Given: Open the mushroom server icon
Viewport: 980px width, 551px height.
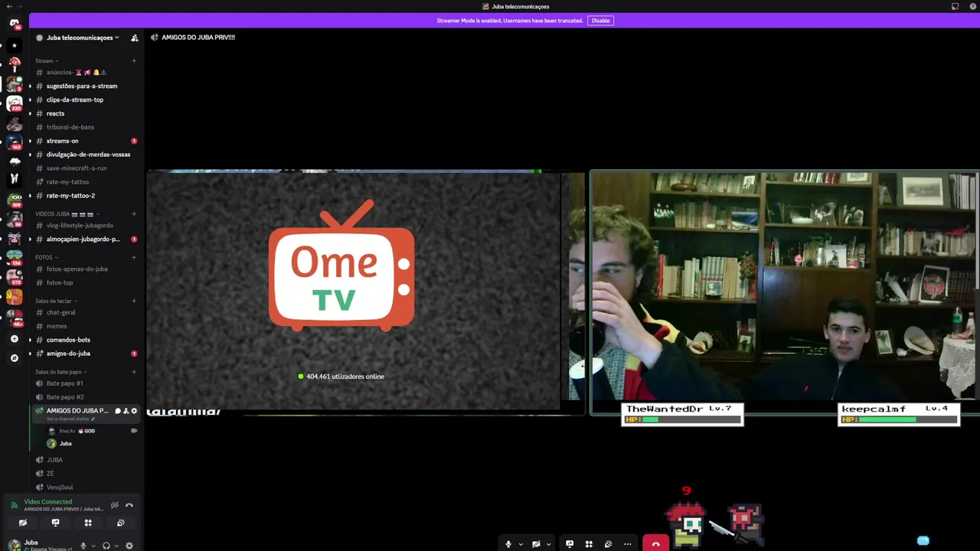Looking at the screenshot, I should tap(15, 63).
